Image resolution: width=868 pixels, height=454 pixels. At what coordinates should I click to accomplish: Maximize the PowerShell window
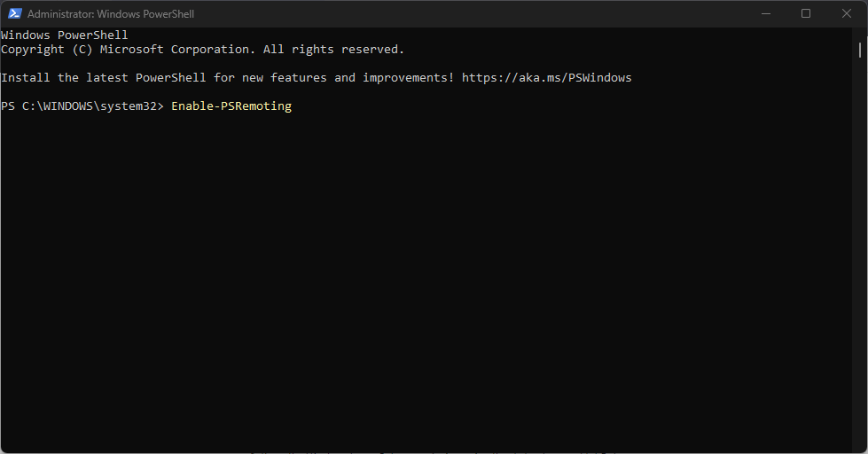(x=806, y=13)
